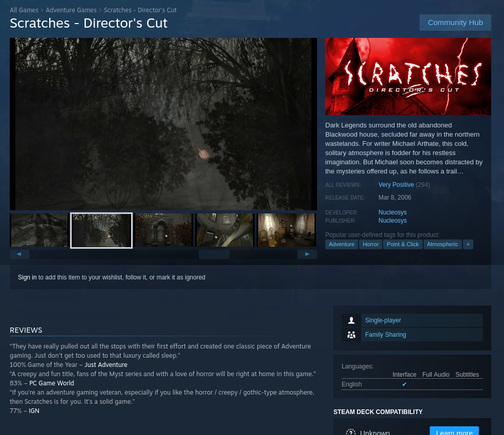Open Adventure Games breadcrumb link
Image resolution: width=504 pixels, height=435 pixels.
click(x=71, y=10)
